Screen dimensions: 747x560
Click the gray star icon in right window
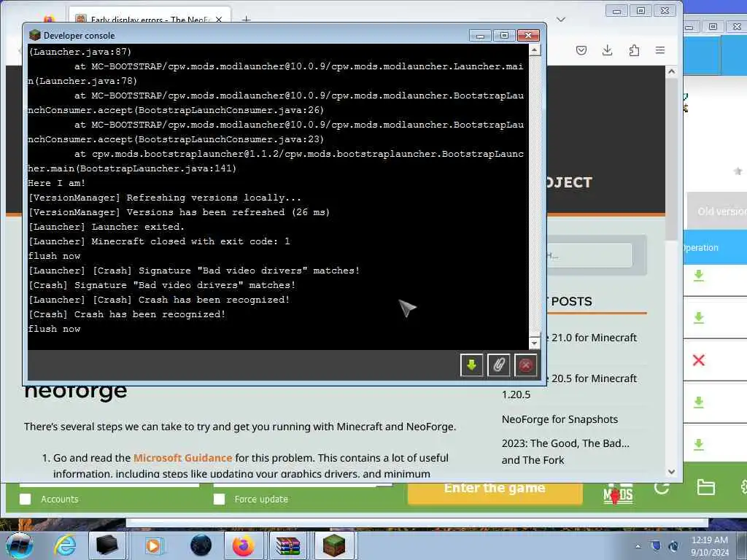[x=738, y=171]
